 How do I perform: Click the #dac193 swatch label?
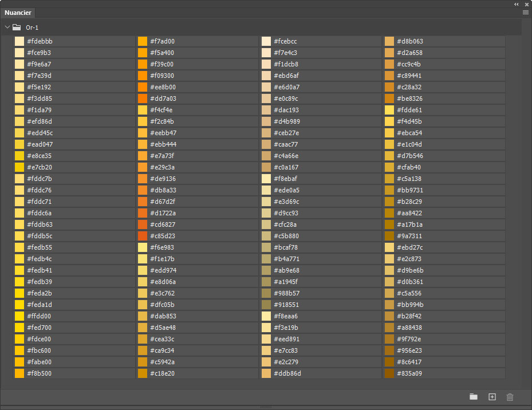point(286,110)
